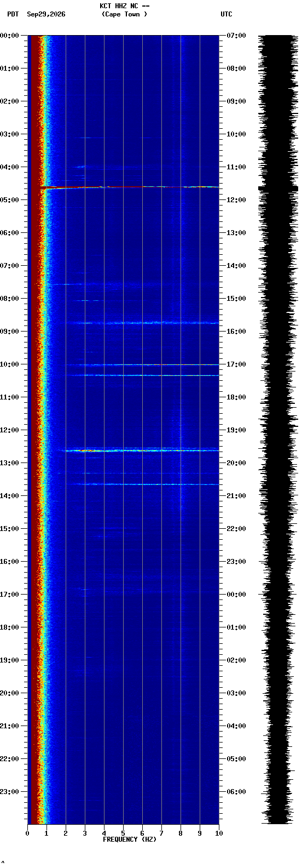Image resolution: width=302 pixels, height=868 pixels.
Task: Select the PDT-axis '13:00' time label
Action: click(9, 463)
